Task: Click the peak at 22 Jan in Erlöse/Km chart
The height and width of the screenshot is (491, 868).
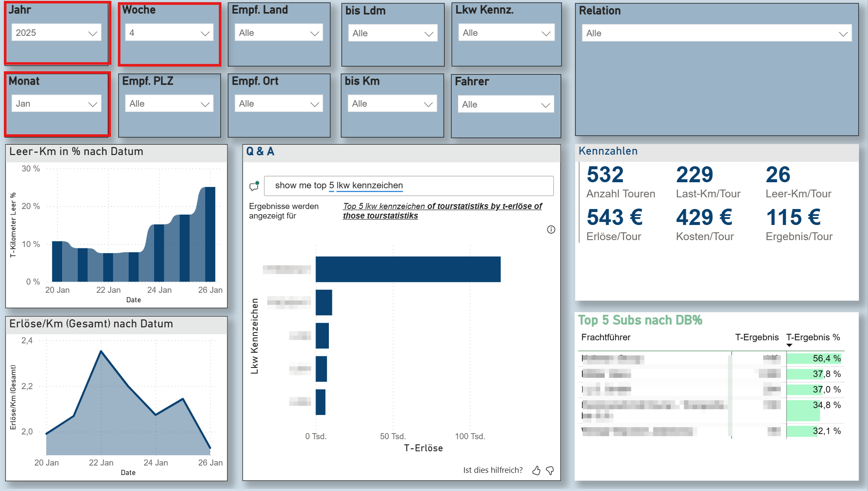Action: tap(101, 351)
